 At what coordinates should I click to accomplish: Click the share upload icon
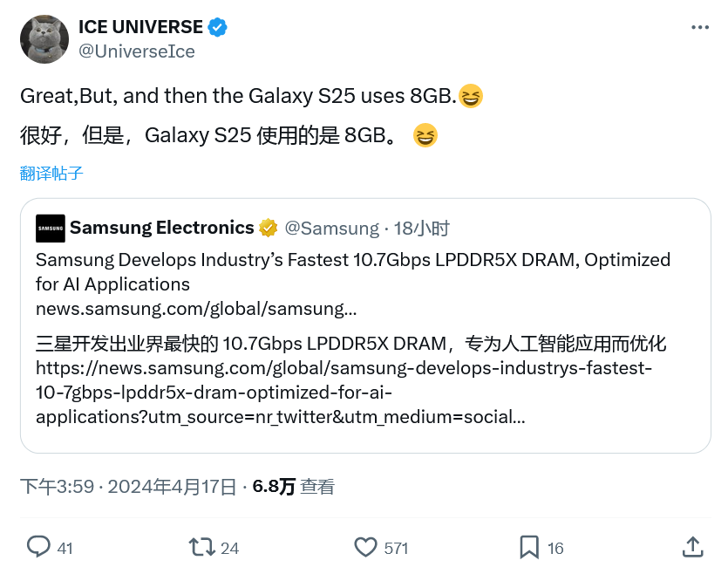(692, 547)
